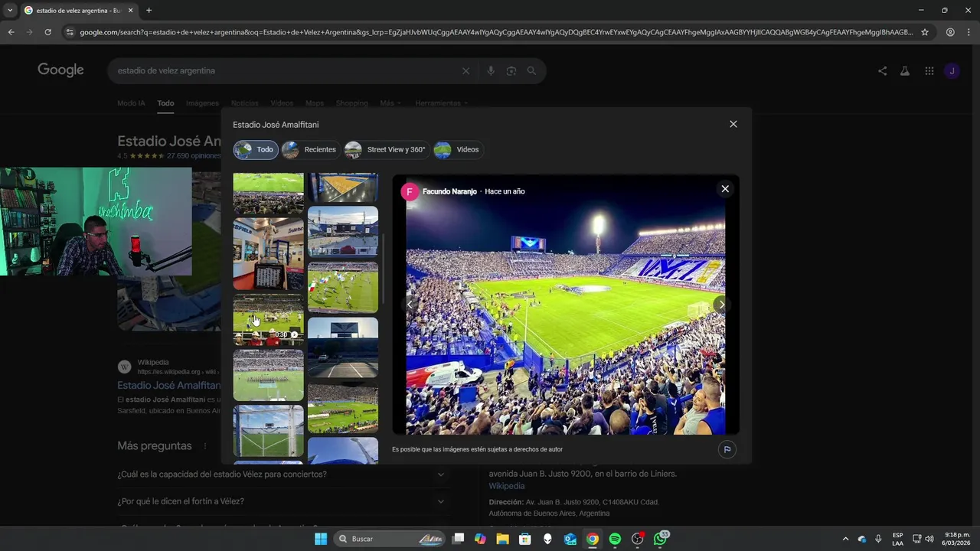The height and width of the screenshot is (551, 980).
Task: Open Task View on the taskbar
Action: pos(458,539)
